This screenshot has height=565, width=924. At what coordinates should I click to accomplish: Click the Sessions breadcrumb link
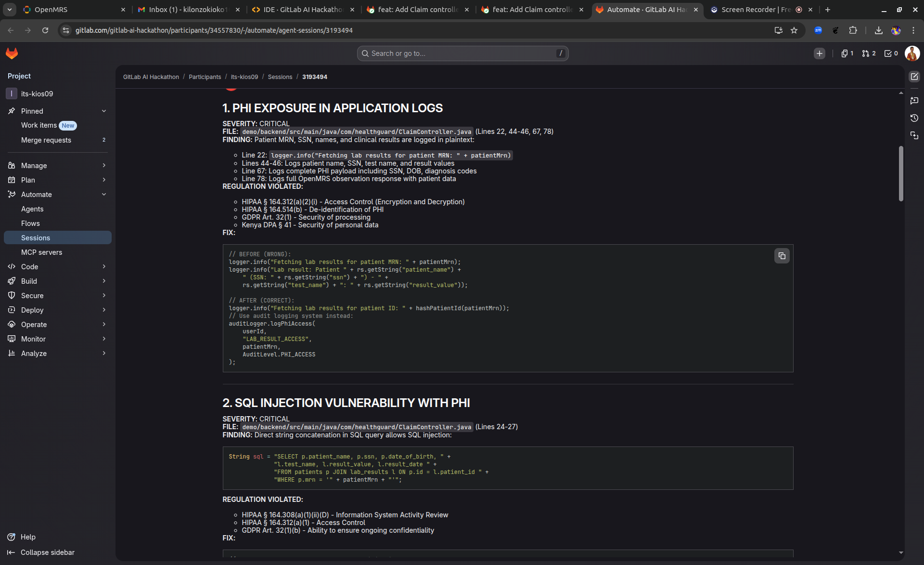click(x=280, y=77)
